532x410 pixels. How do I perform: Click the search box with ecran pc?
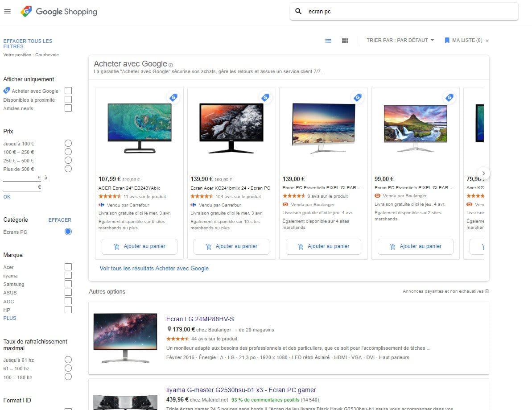[x=404, y=12]
